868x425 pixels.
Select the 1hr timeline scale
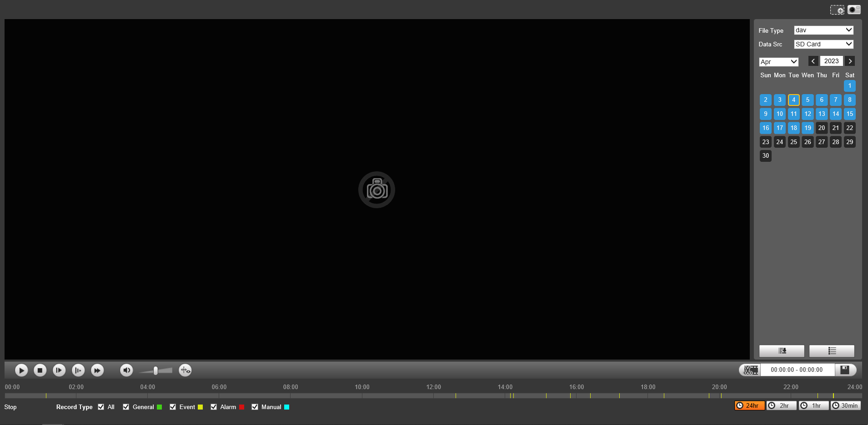tap(814, 405)
